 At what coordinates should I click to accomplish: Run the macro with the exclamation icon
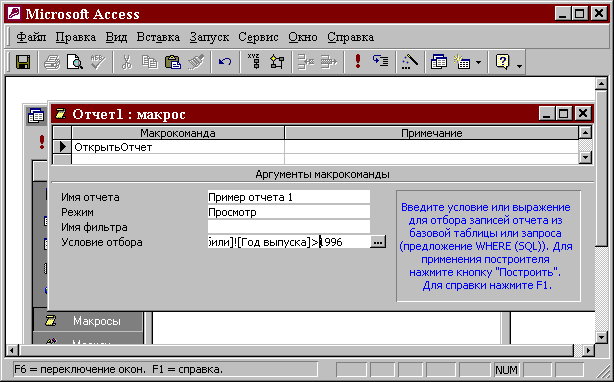pyautogui.click(x=358, y=62)
